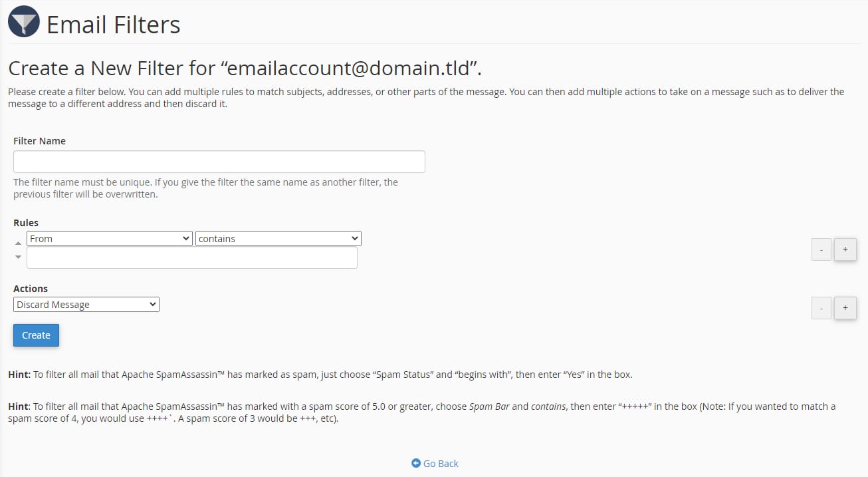Click the Filter Name label text
The image size is (868, 477).
click(39, 140)
